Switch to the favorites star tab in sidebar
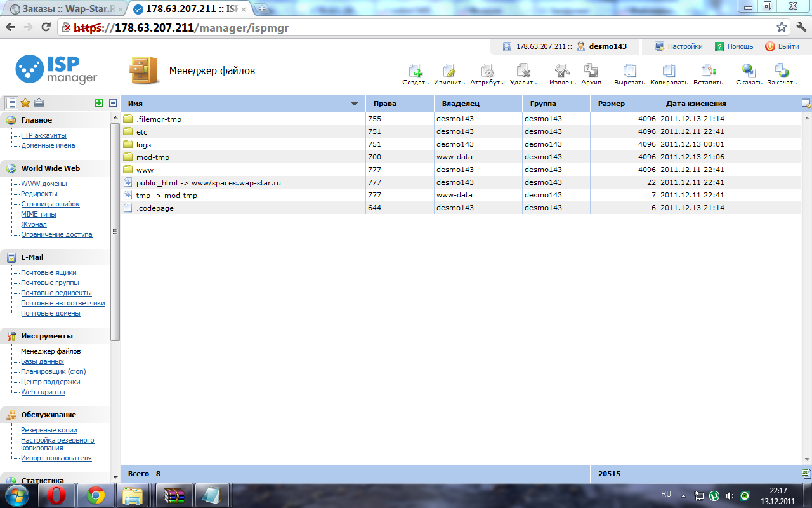 coord(25,103)
